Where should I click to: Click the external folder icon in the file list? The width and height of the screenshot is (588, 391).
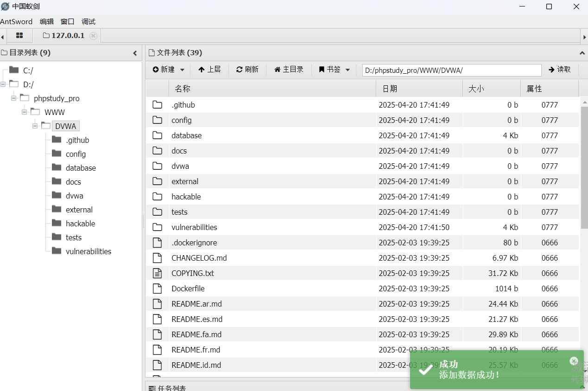(158, 181)
